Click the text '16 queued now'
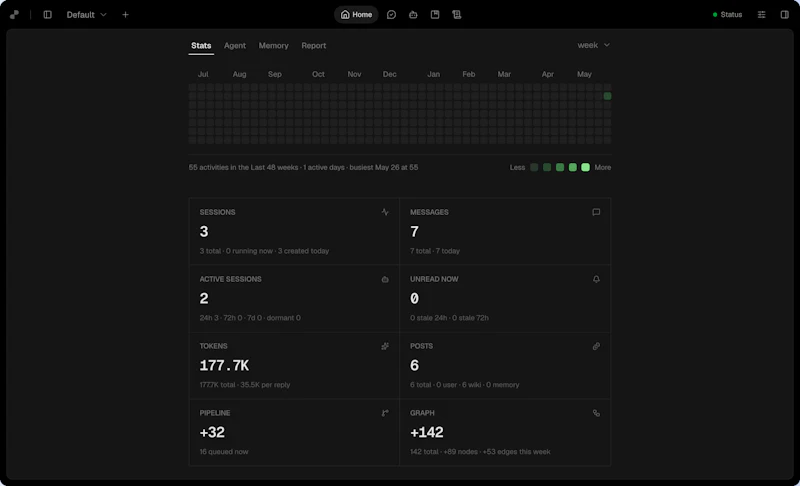The image size is (800, 486). pyautogui.click(x=224, y=452)
